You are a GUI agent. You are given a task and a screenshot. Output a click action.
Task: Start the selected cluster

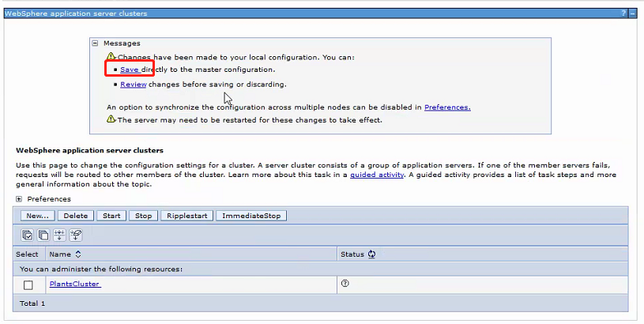111,216
